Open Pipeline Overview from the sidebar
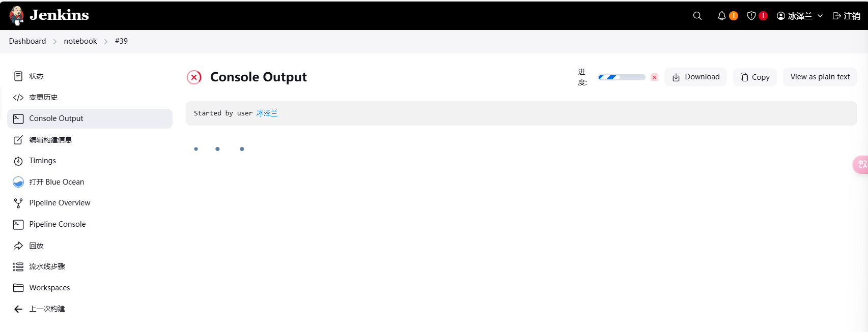 [60, 203]
